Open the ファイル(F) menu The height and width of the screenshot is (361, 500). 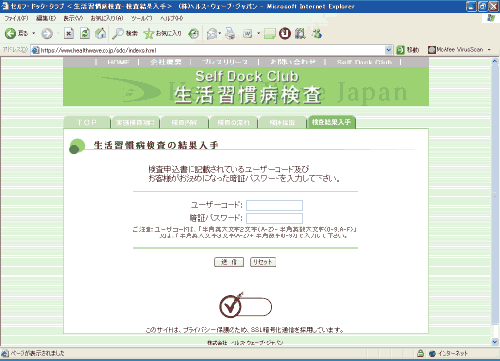click(x=16, y=18)
